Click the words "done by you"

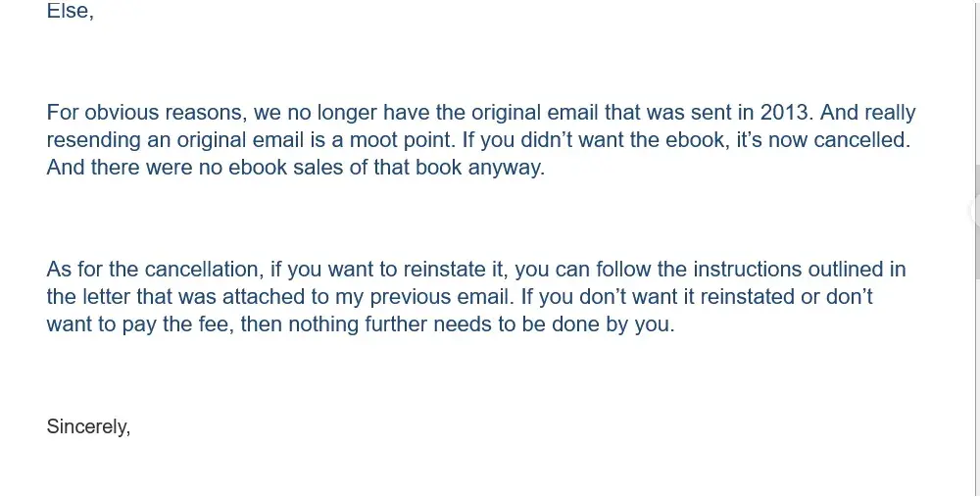(621, 323)
